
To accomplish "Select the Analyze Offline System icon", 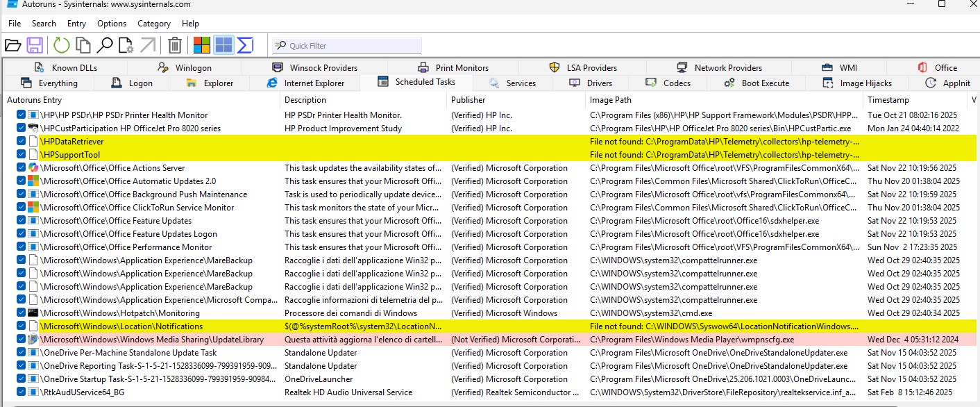I will [x=126, y=44].
